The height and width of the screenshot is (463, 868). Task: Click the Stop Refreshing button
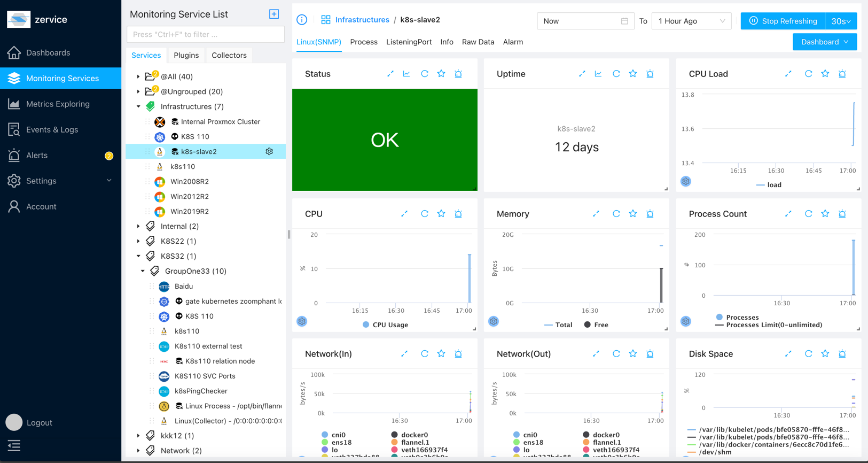[x=783, y=21]
